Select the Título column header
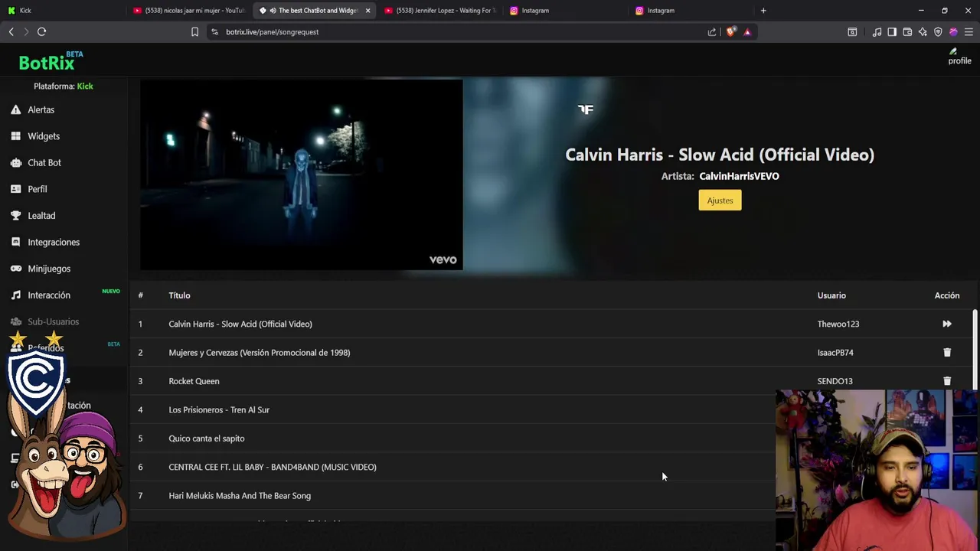980x551 pixels. (179, 295)
